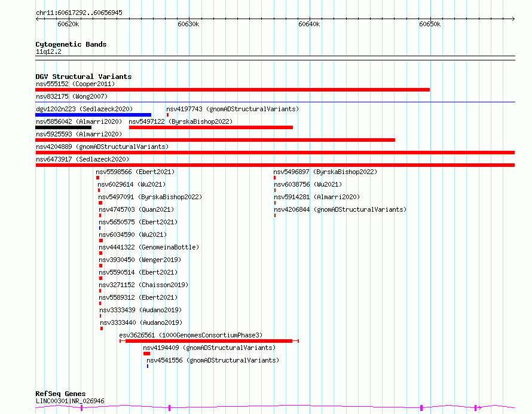Click nsv4194409 (gnomADStructuralVariants) label
The height and width of the screenshot is (414, 532).
209,348
